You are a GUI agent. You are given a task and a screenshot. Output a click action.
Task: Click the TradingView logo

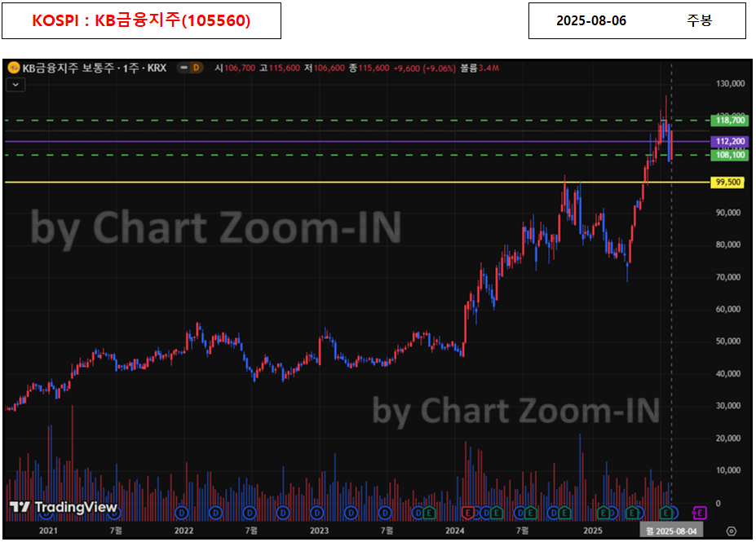(64, 507)
